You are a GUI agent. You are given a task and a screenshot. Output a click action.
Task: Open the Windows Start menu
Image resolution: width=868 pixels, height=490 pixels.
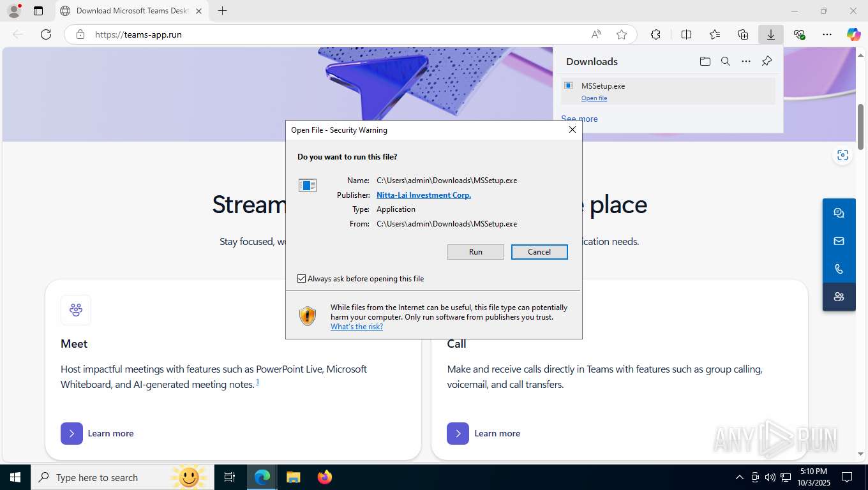[15, 477]
